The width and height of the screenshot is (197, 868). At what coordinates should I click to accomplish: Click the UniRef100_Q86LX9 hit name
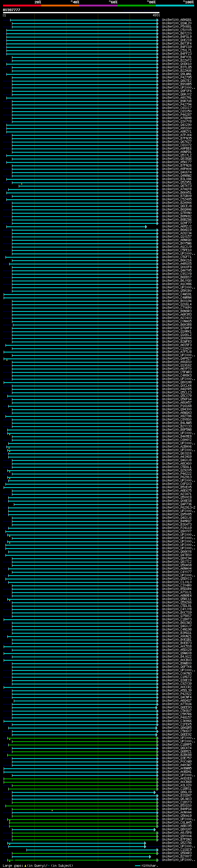[177, 792]
